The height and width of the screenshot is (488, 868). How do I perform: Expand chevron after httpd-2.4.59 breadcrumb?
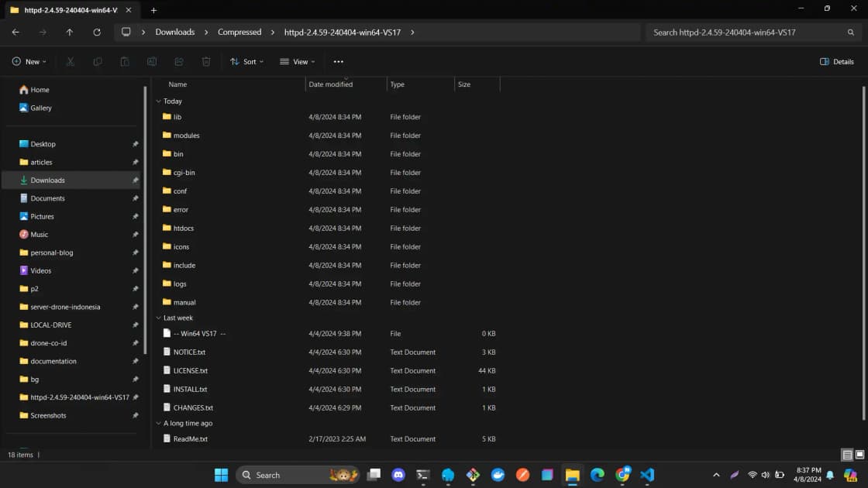click(412, 32)
